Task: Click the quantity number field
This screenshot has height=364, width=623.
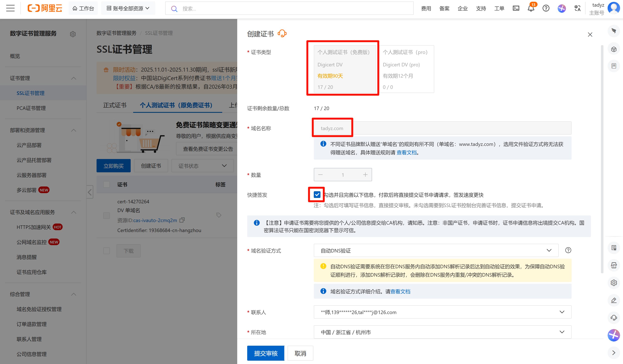Action: click(343, 175)
